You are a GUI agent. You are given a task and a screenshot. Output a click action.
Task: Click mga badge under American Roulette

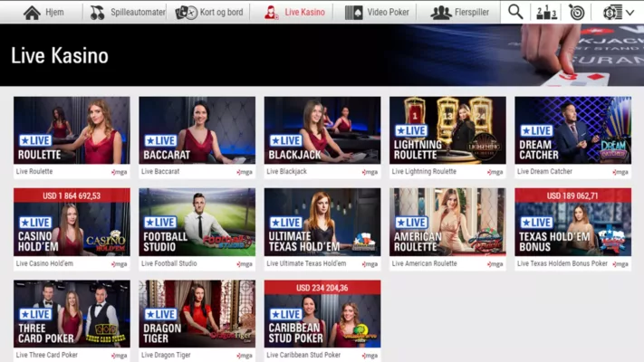pos(495,264)
